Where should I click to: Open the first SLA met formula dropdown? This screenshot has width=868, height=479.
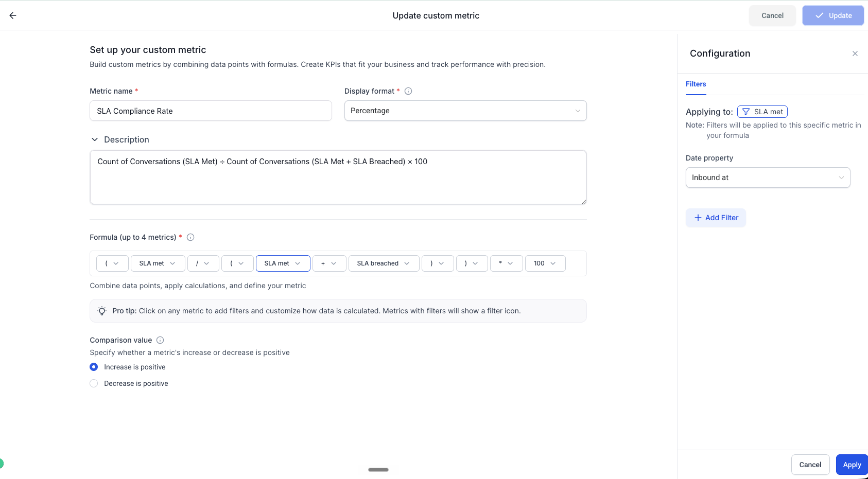click(x=158, y=263)
